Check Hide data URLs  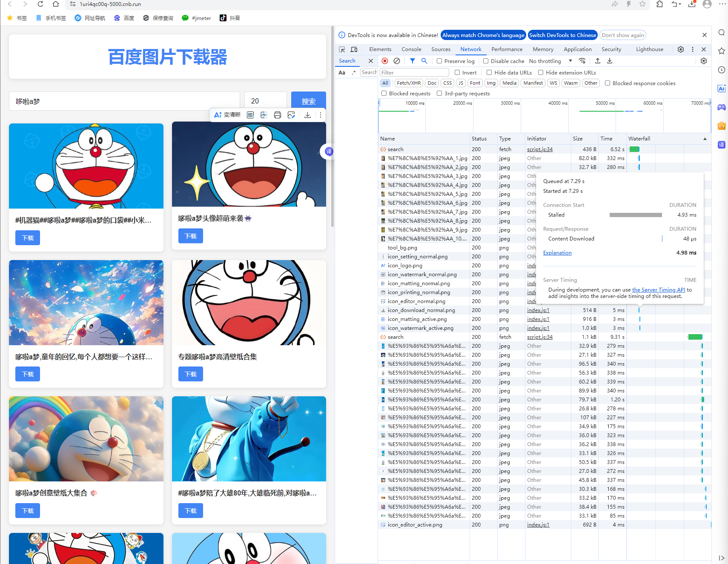489,72
